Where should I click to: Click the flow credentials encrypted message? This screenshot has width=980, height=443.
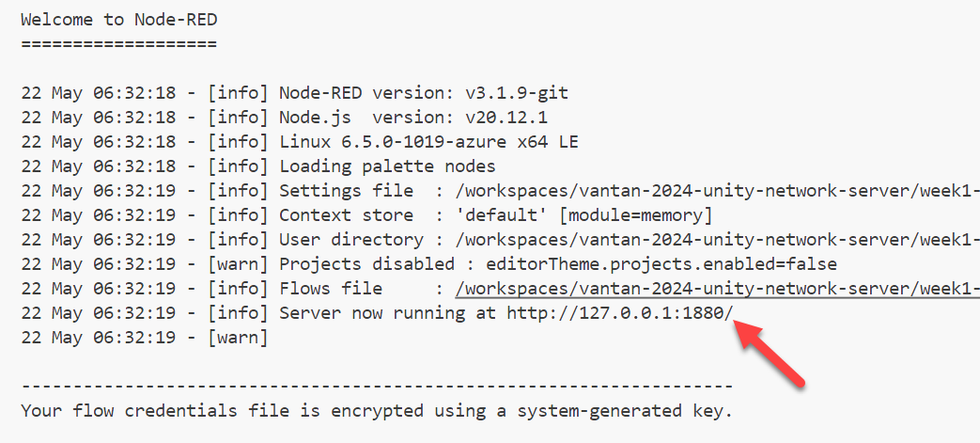(375, 411)
